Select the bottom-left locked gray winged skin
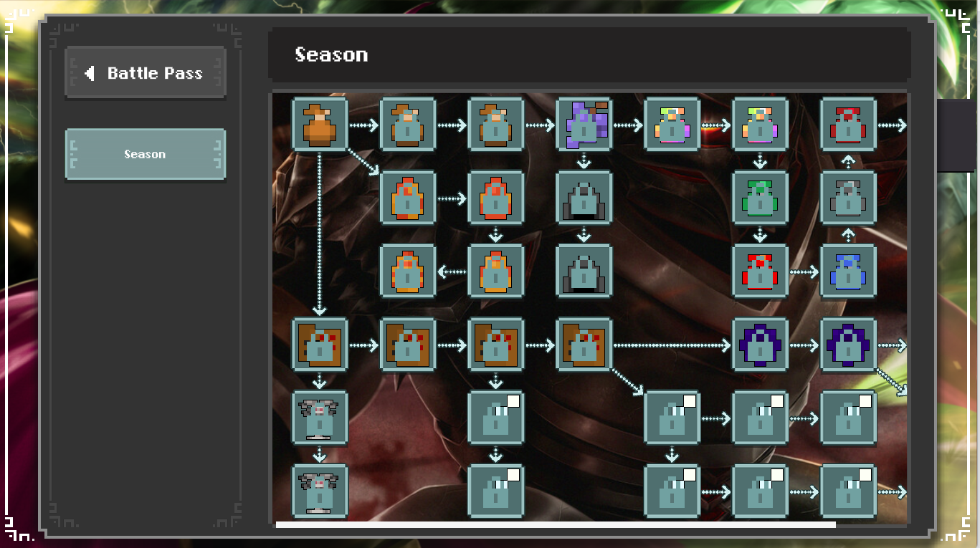The height and width of the screenshot is (548, 980). coord(320,491)
